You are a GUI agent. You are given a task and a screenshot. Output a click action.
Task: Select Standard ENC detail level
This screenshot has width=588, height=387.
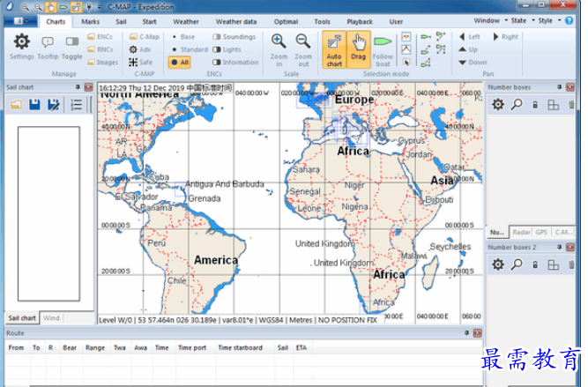190,49
